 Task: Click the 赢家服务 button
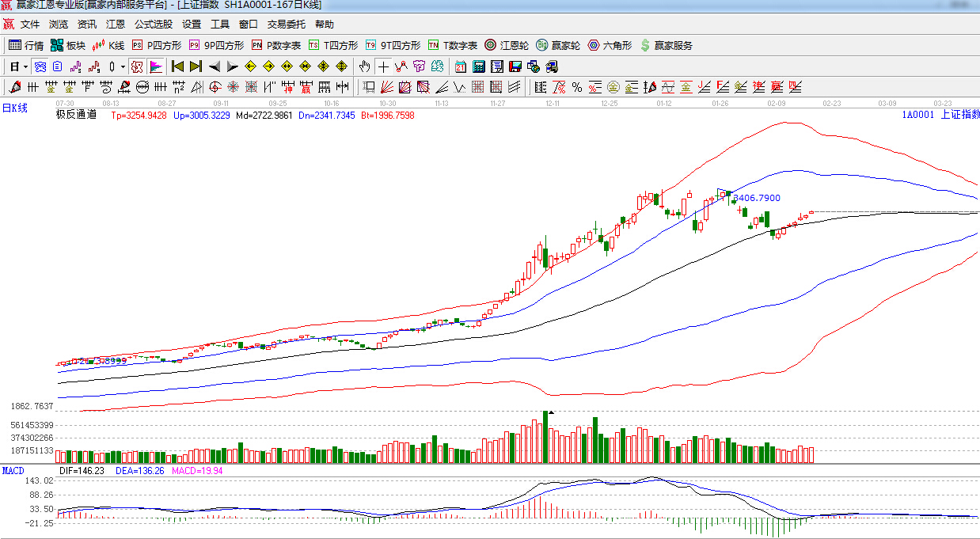(x=666, y=45)
